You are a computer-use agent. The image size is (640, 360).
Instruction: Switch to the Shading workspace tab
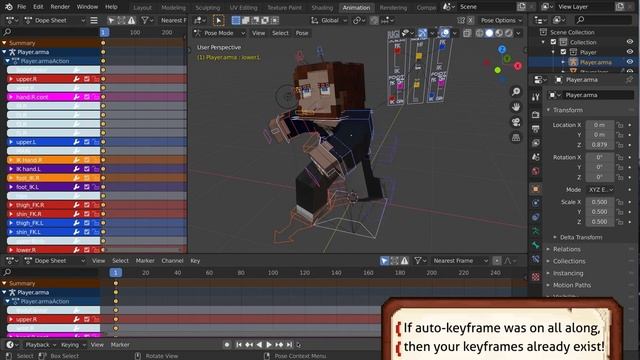click(x=322, y=8)
